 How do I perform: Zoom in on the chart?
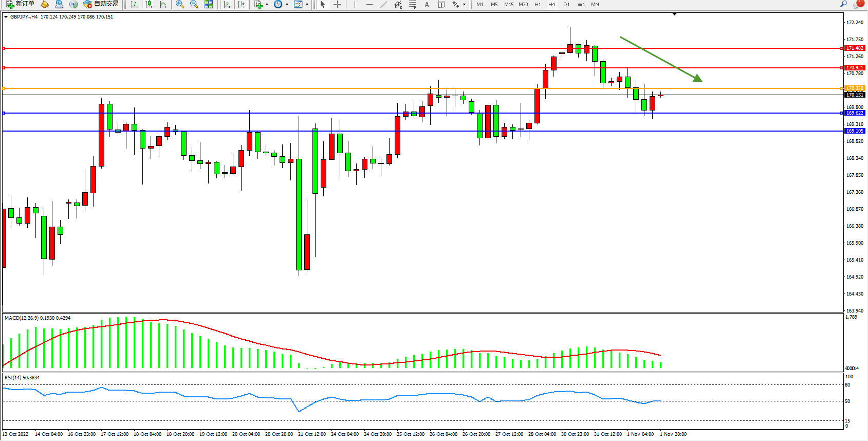(179, 4)
